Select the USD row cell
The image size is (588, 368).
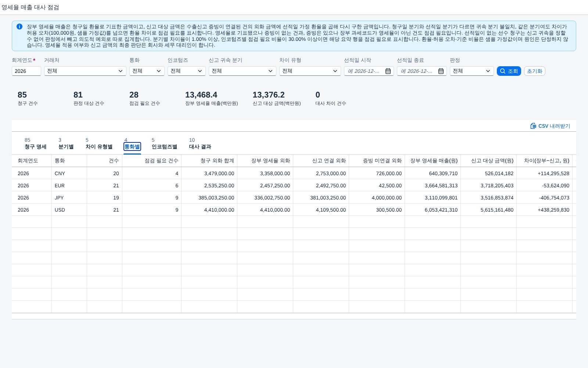(x=69, y=210)
